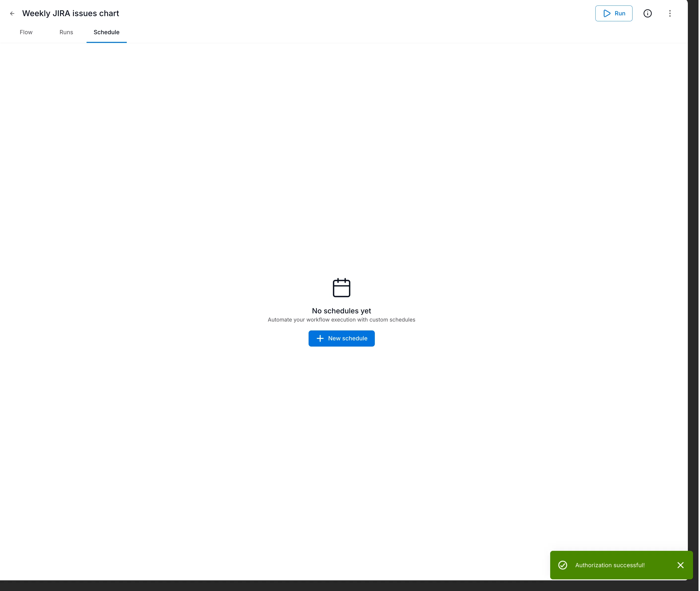Click the plus icon on New schedule button
This screenshot has height=591, width=700.
click(x=320, y=338)
